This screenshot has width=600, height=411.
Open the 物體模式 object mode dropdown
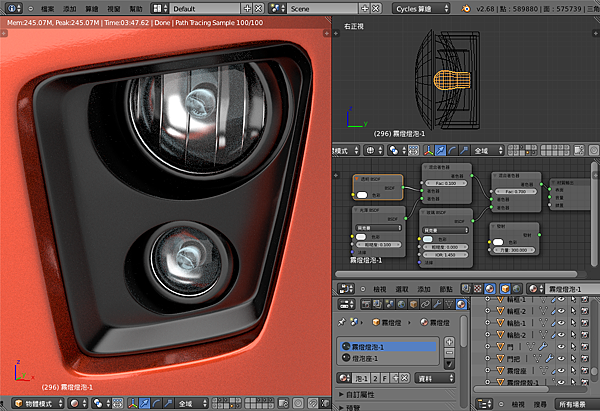pyautogui.click(x=38, y=403)
